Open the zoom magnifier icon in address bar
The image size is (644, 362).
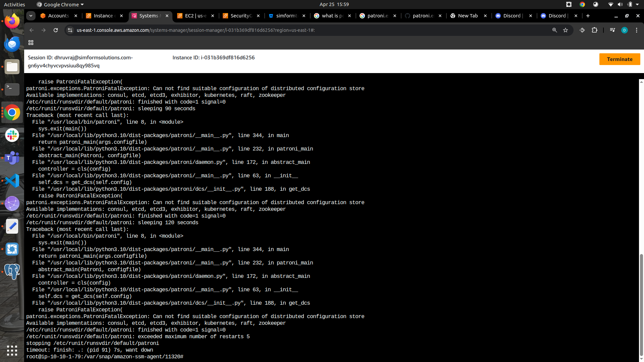click(554, 30)
